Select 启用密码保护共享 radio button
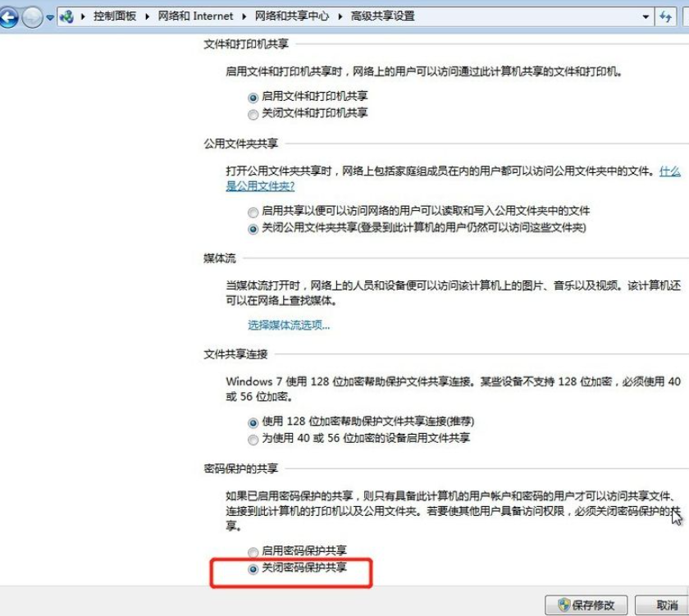Viewport: 689px width, 616px height. click(253, 551)
